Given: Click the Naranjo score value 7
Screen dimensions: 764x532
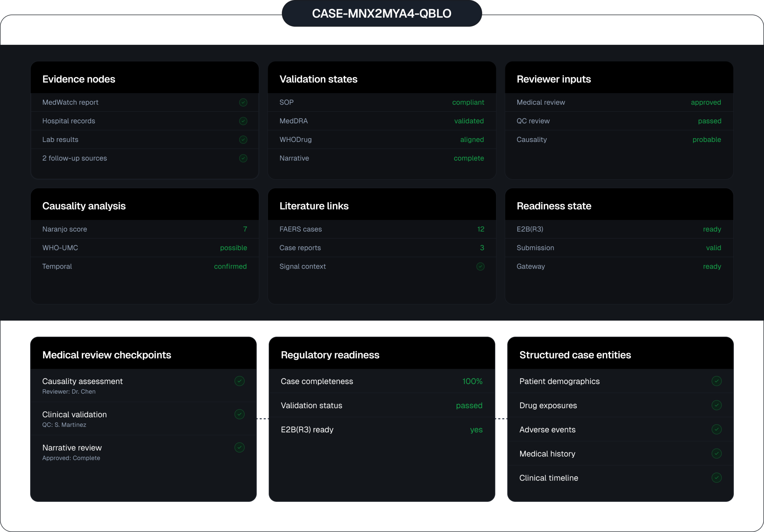Looking at the screenshot, I should (x=245, y=229).
